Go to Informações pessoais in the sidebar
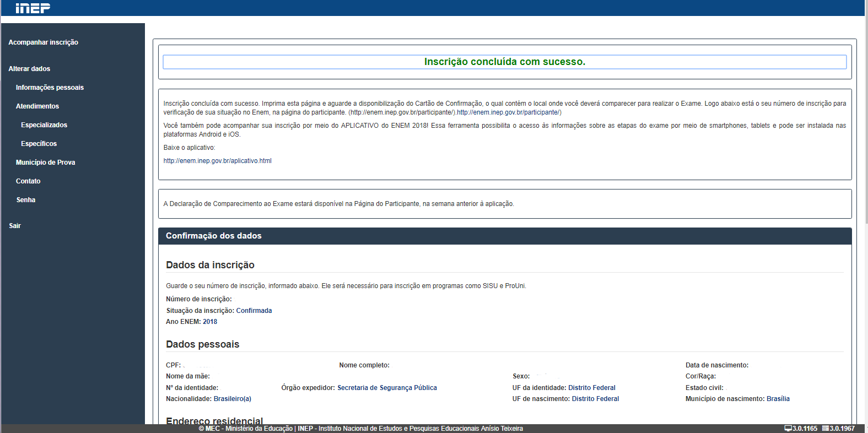 click(50, 88)
